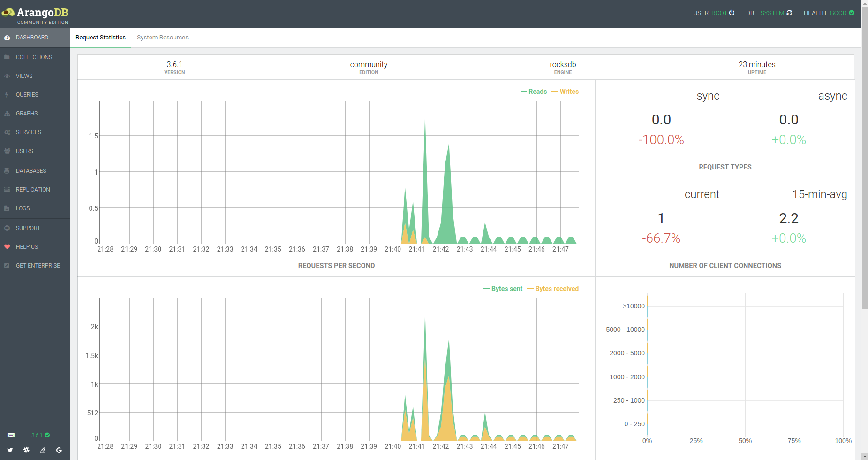Navigate to Replication in sidebar
Screen dimensions: 868x460
click(x=33, y=190)
